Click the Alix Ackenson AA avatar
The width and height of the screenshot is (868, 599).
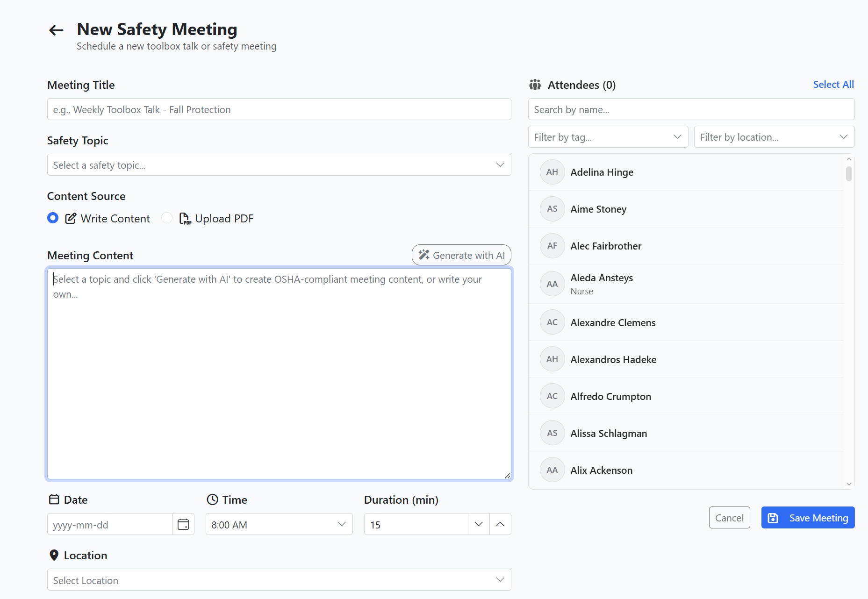click(552, 470)
